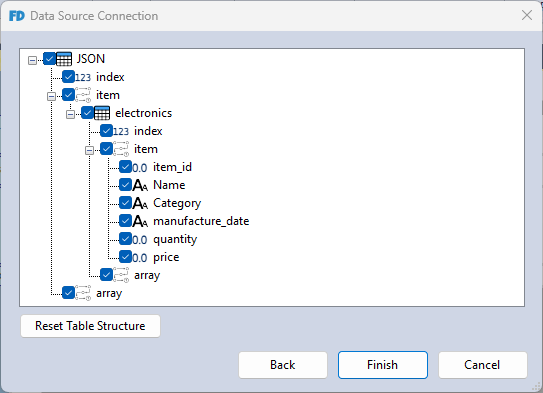543x393 pixels.
Task: Uncheck the item_id field checkbox
Action: 125,167
